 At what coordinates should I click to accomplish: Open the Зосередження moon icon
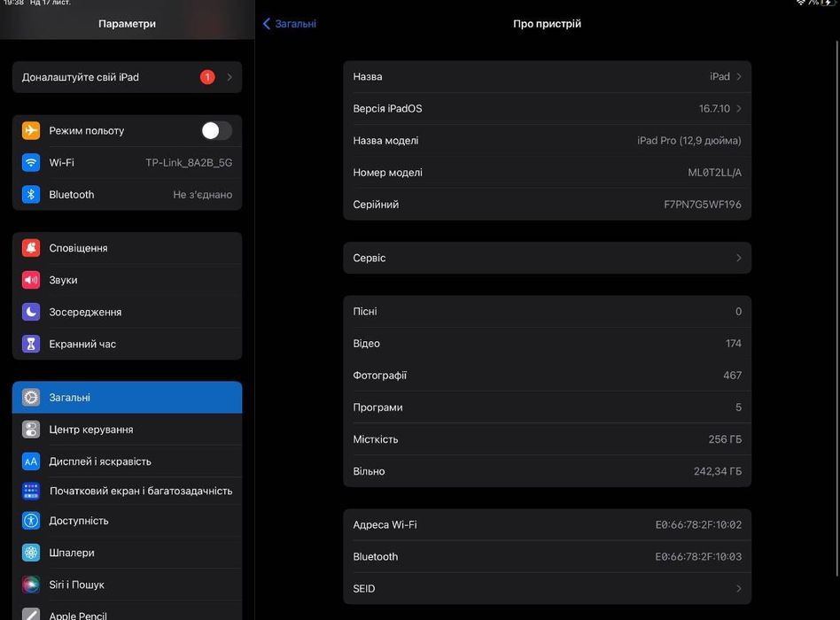pyautogui.click(x=30, y=312)
